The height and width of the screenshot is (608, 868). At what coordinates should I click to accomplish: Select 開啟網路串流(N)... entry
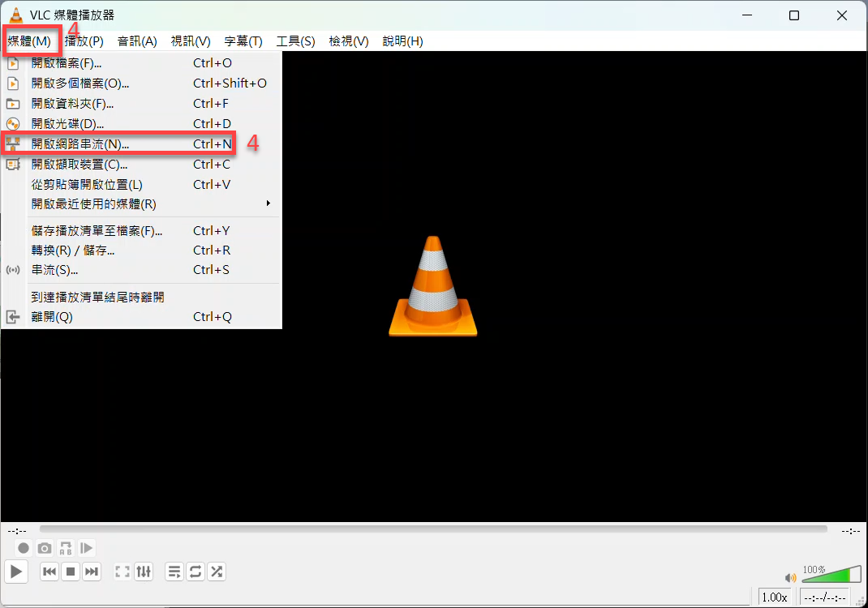tap(142, 143)
